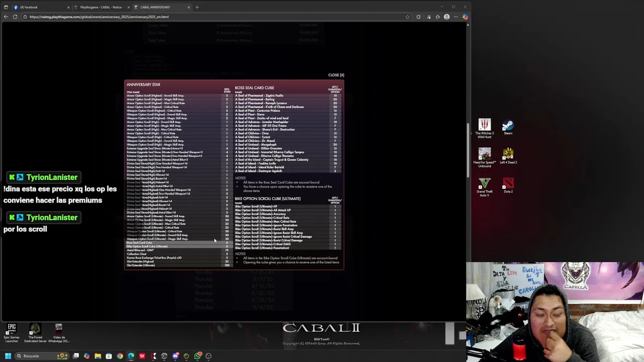Open WhatsApp from the taskbar
Image resolution: width=644 pixels, height=362 pixels.
(x=197, y=356)
